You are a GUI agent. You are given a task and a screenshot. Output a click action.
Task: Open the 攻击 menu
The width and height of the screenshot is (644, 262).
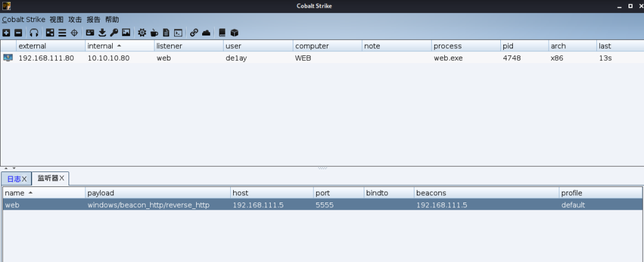(75, 19)
